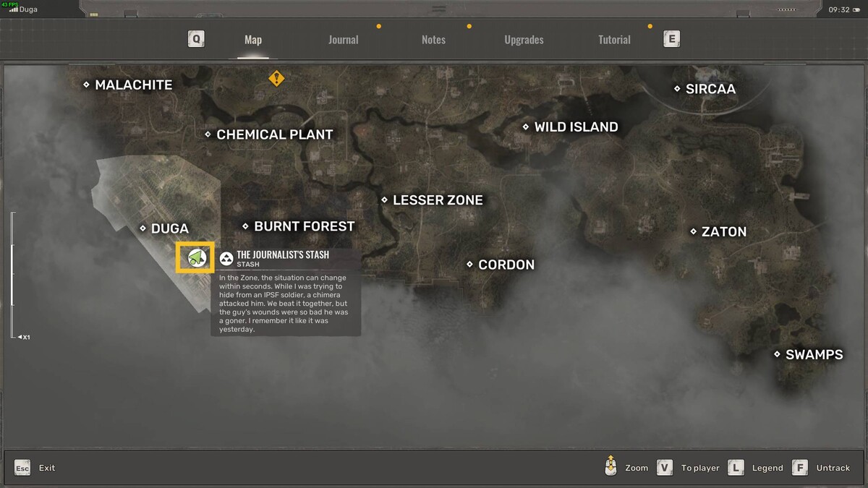
Task: Select the Wild Island region label
Action: [x=576, y=127]
